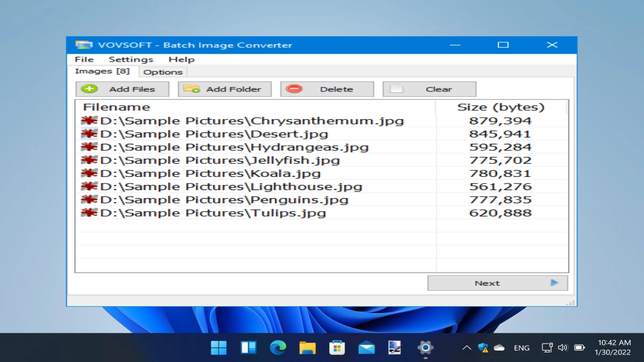Open the network tray icon
This screenshot has height=362, width=644.
coord(547,347)
